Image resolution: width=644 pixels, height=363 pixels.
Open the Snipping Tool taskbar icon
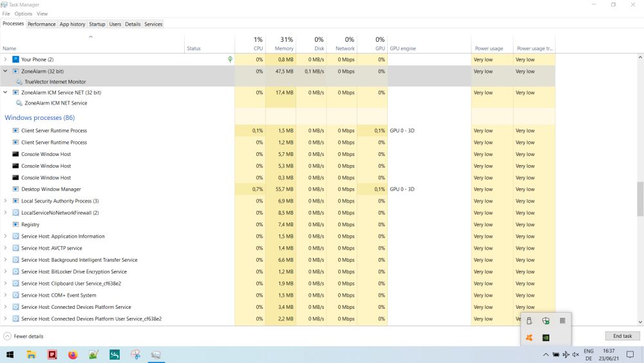click(135, 355)
